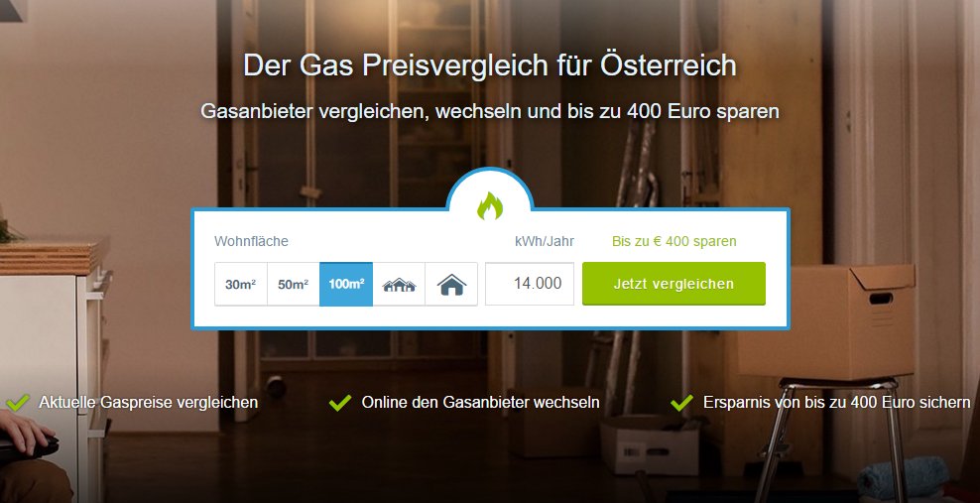Click checkmark beside Ersparnis von bis zu 400 Euro
Image resolution: width=980 pixels, height=503 pixels.
681,403
